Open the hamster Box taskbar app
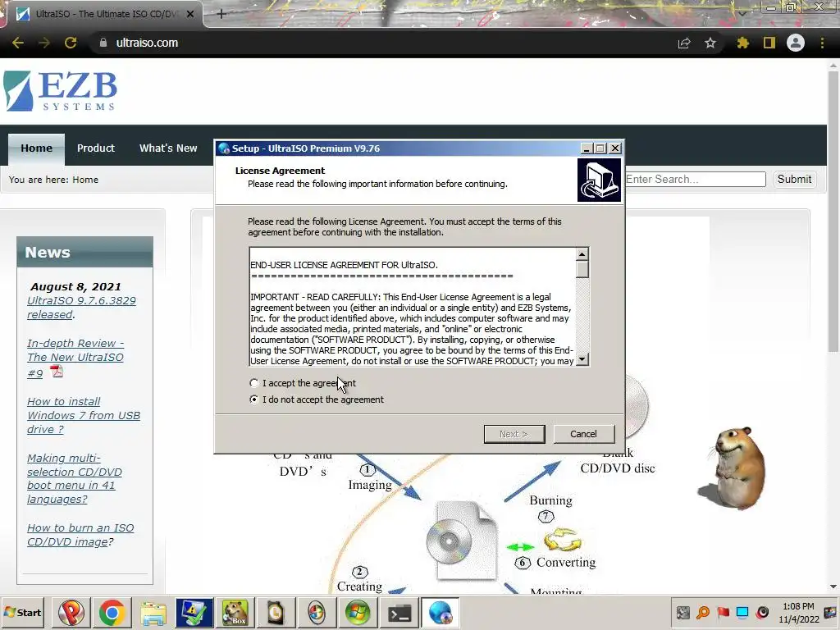The width and height of the screenshot is (840, 630). pos(235,613)
